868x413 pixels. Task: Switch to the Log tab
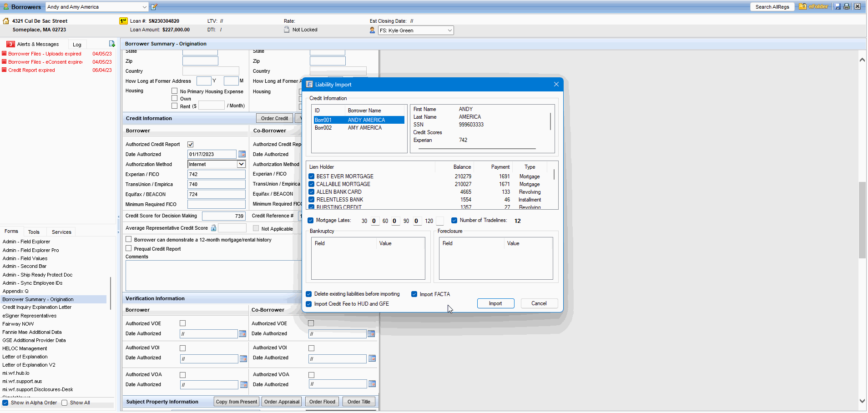[x=77, y=45]
